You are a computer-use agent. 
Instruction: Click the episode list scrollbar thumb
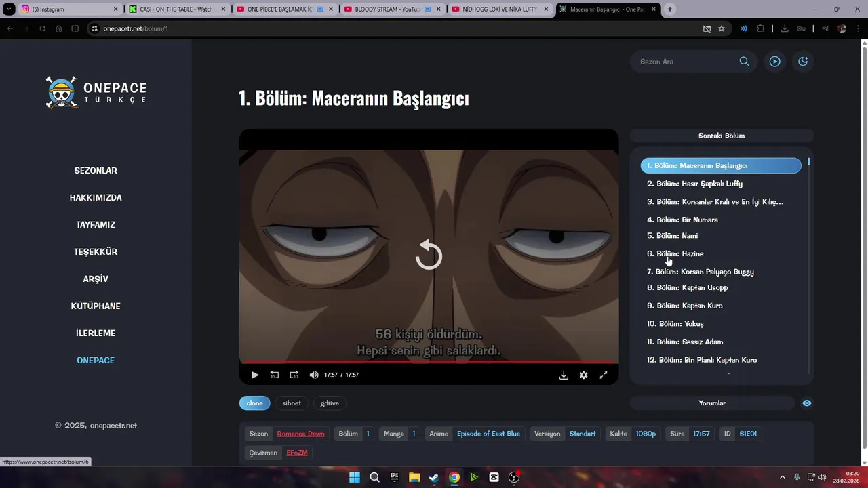pyautogui.click(x=808, y=163)
